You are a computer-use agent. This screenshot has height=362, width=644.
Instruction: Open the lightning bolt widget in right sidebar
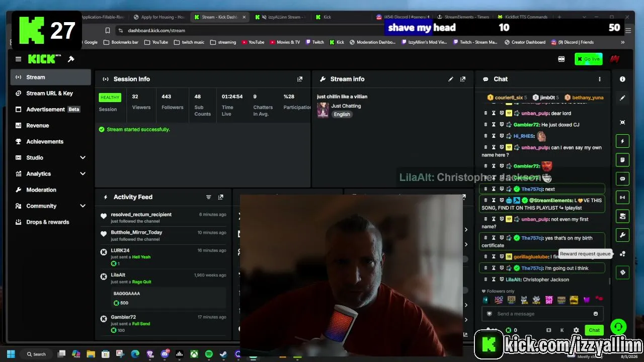622,141
